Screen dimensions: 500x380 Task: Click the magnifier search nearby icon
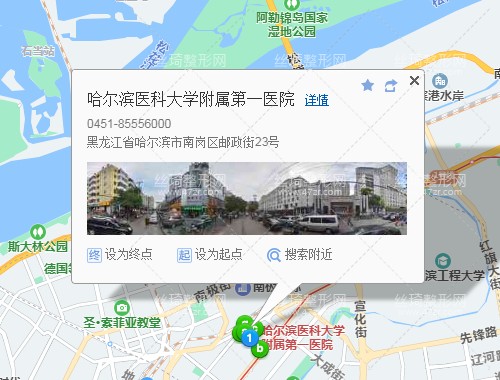tap(274, 255)
